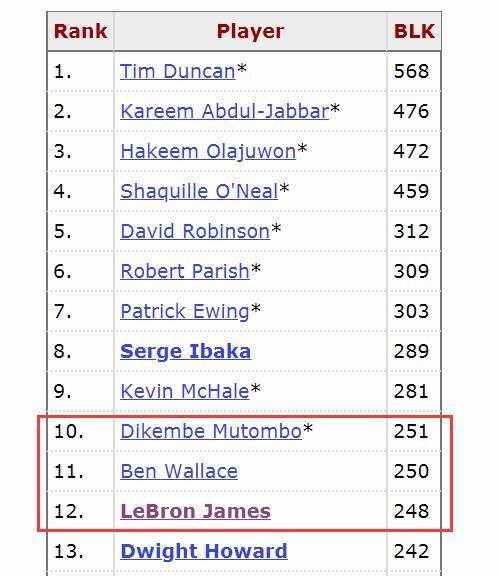Open the Tim Duncan player link
Screen dimensions: 498x576
(178, 71)
